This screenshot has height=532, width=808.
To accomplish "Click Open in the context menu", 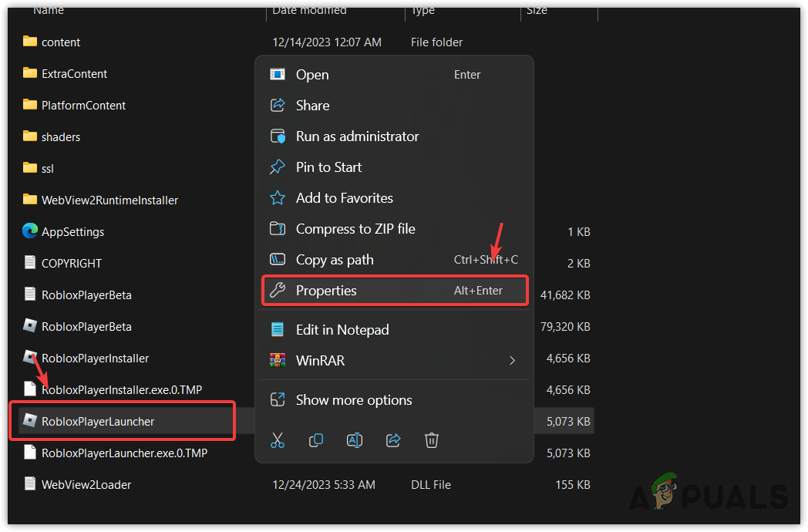I will click(x=394, y=75).
